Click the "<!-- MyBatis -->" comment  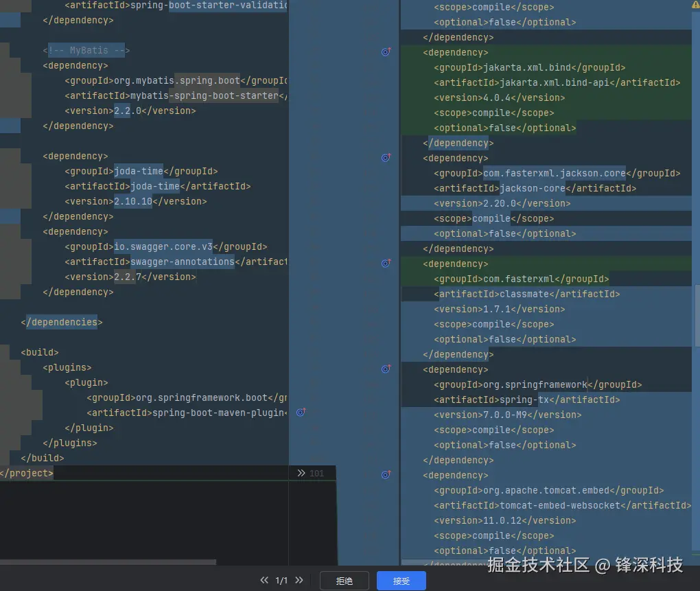pos(86,50)
